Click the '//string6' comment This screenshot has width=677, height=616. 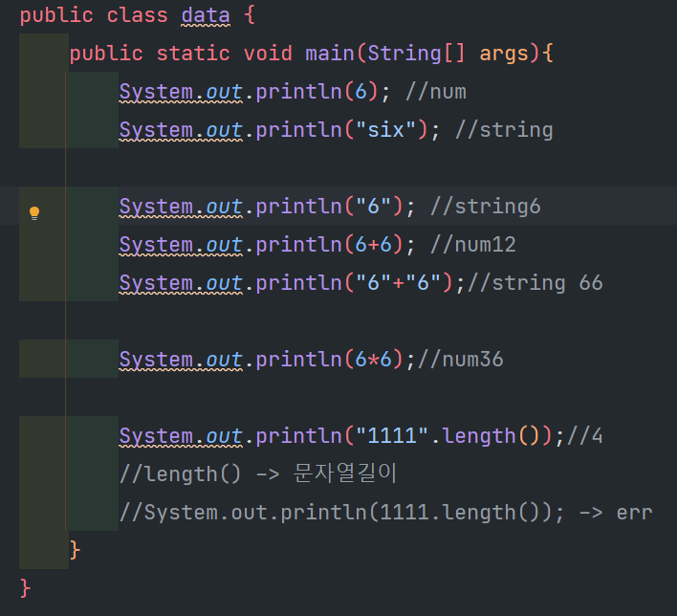(x=486, y=207)
